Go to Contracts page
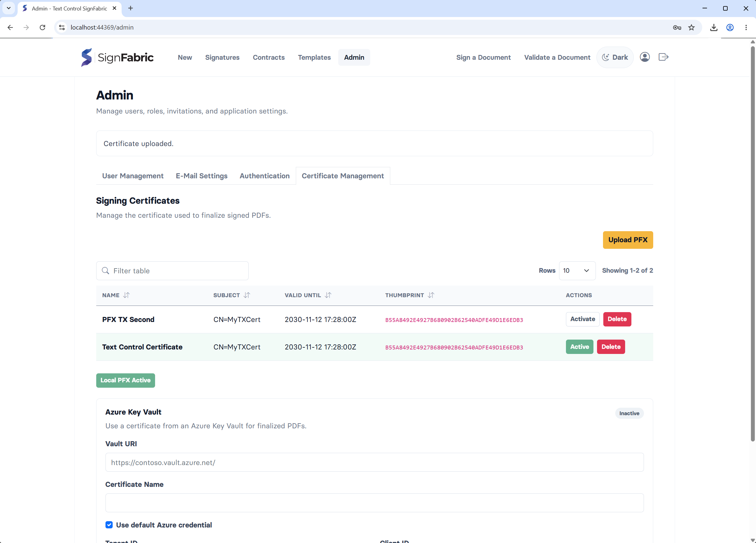Image resolution: width=756 pixels, height=543 pixels. pyautogui.click(x=269, y=57)
